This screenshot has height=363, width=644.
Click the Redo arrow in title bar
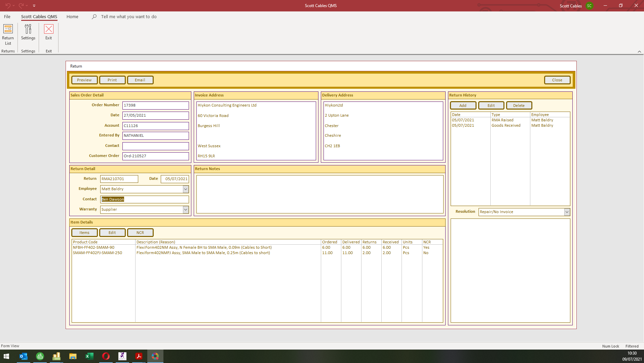pos(21,5)
